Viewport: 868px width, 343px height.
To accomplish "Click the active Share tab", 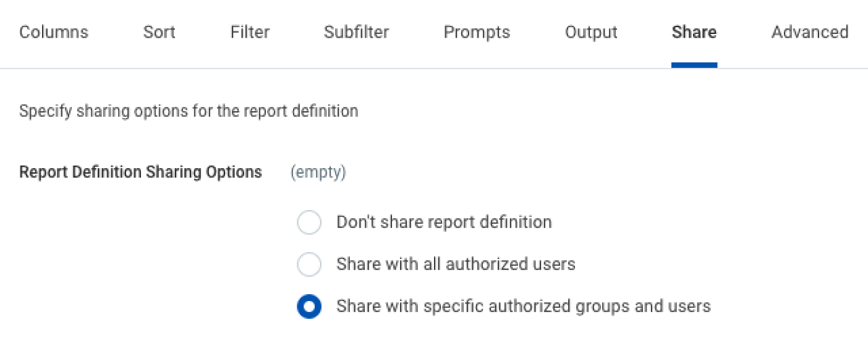I will coord(694,32).
